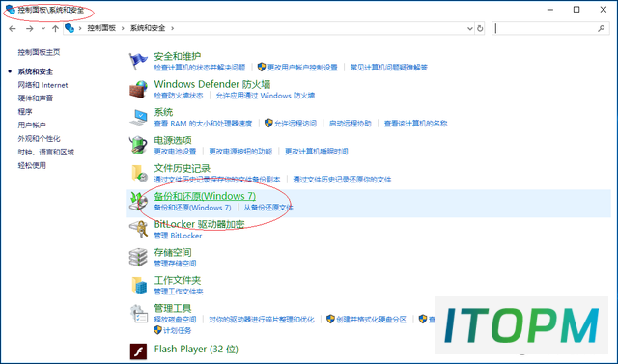Click the Control Panel icon in address bar
Image resolution: width=618 pixels, height=364 pixels.
click(x=70, y=28)
